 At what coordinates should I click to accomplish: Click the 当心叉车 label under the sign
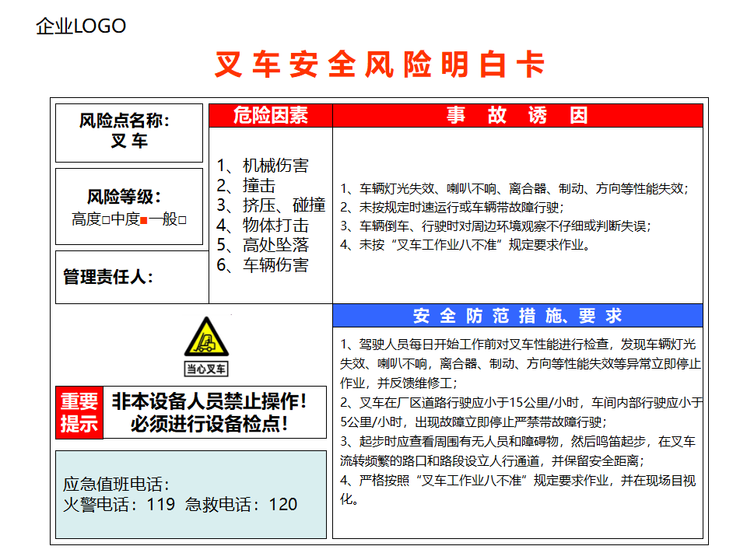click(x=206, y=369)
